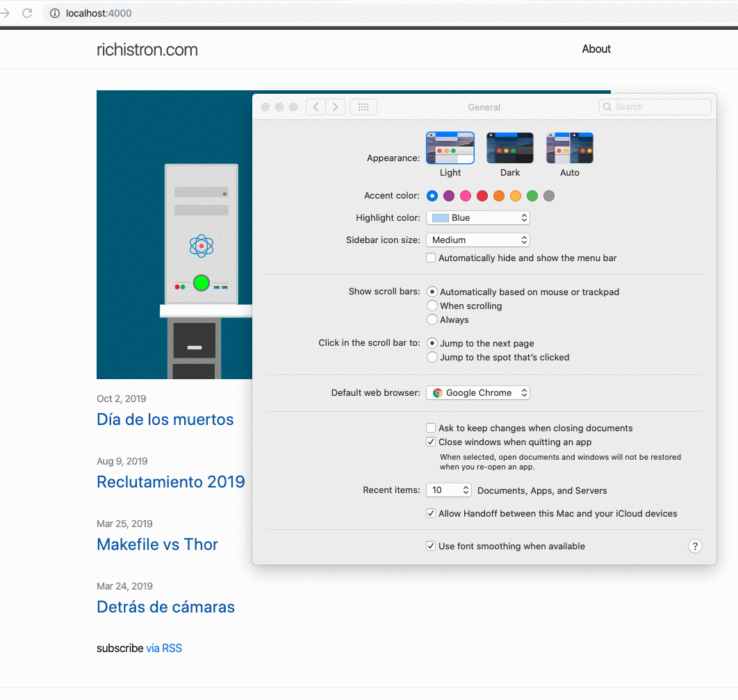Select the Dark appearance thumbnail
Viewport: 738px width, 700px height.
pos(510,148)
